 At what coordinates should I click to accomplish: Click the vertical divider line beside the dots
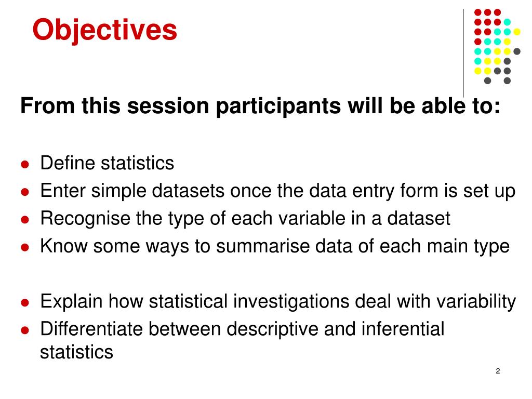tap(463, 54)
